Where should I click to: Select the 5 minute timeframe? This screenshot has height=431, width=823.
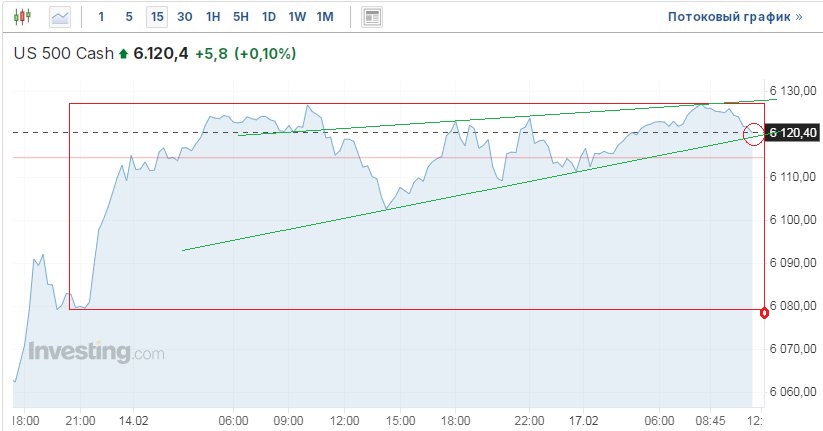point(128,17)
